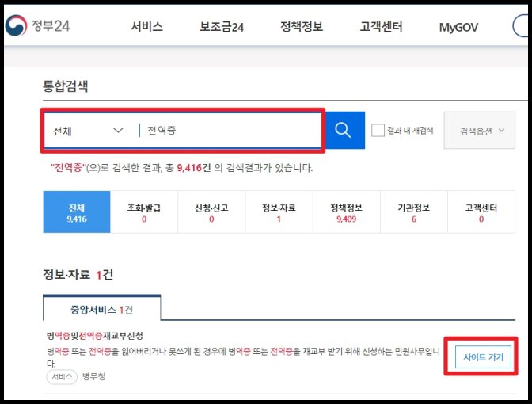This screenshot has width=532, height=404.
Task: Check the 결과 내 재검색 checkbox
Action: 378,131
